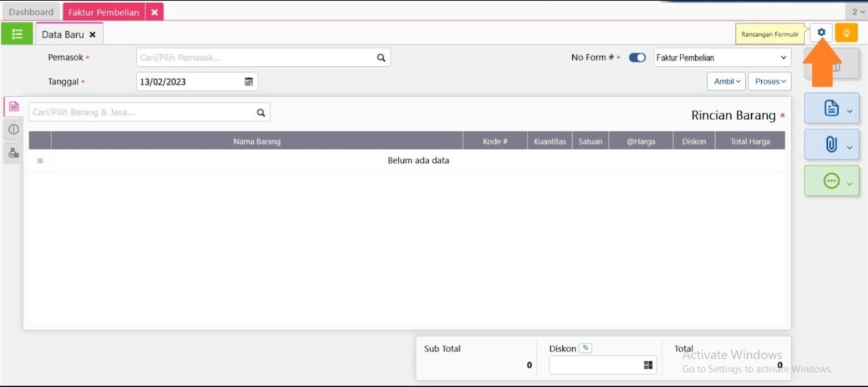The height and width of the screenshot is (387, 868).
Task: Expand the Proses dropdown
Action: click(770, 81)
